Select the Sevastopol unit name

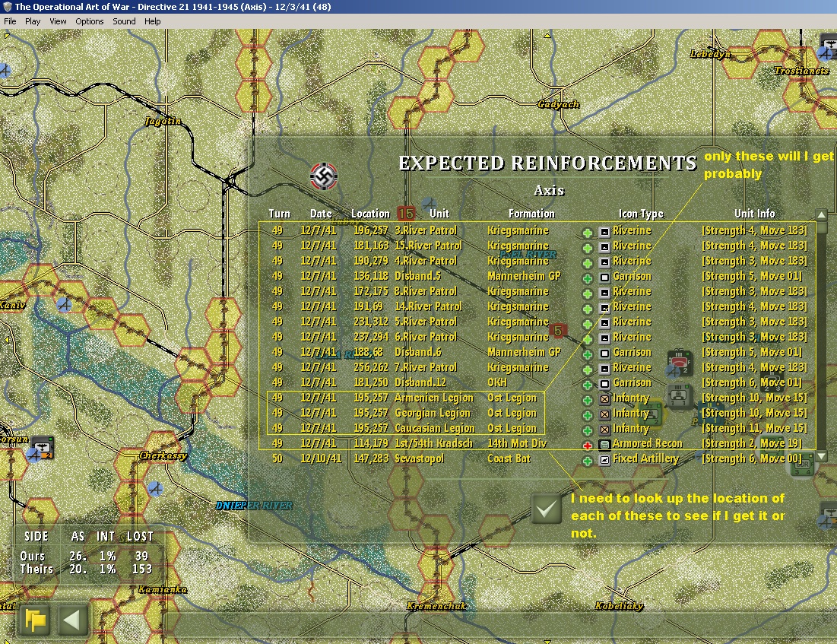(419, 458)
